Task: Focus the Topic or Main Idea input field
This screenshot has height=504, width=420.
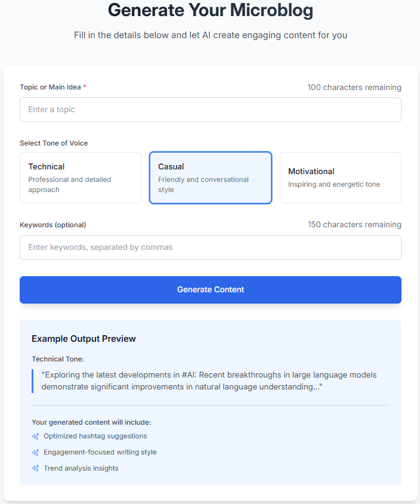Action: (x=210, y=110)
